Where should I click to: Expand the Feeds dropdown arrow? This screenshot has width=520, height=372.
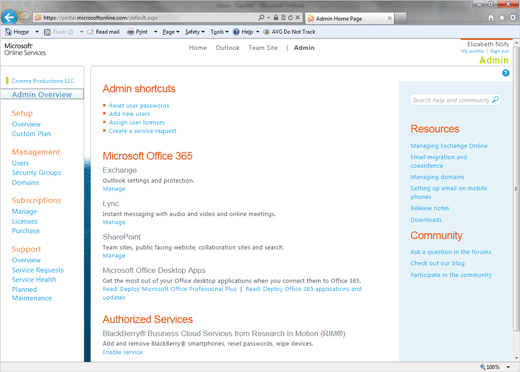(81, 32)
